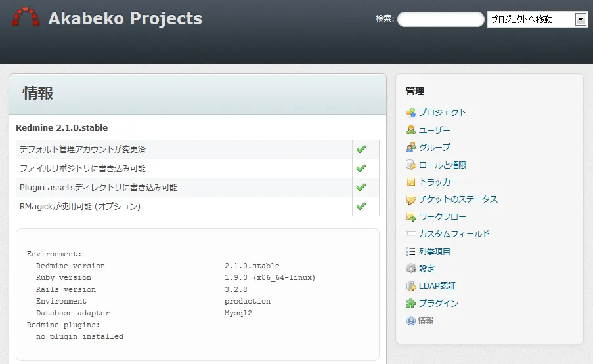Screen dimensions: 593x364
Task: Click the ユーザー user icon
Action: tap(410, 130)
